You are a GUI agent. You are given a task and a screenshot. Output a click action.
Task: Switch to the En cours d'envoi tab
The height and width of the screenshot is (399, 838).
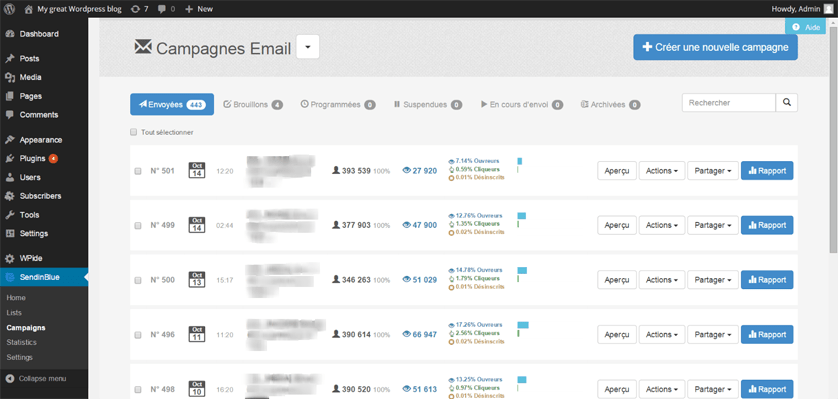click(x=522, y=105)
